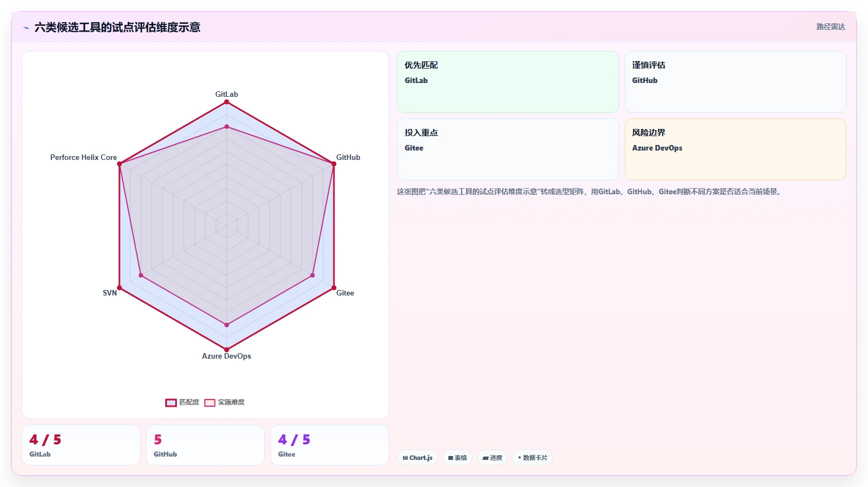This screenshot has width=868, height=487.
Task: Click the Perforce Helix Core axis label
Action: (83, 157)
